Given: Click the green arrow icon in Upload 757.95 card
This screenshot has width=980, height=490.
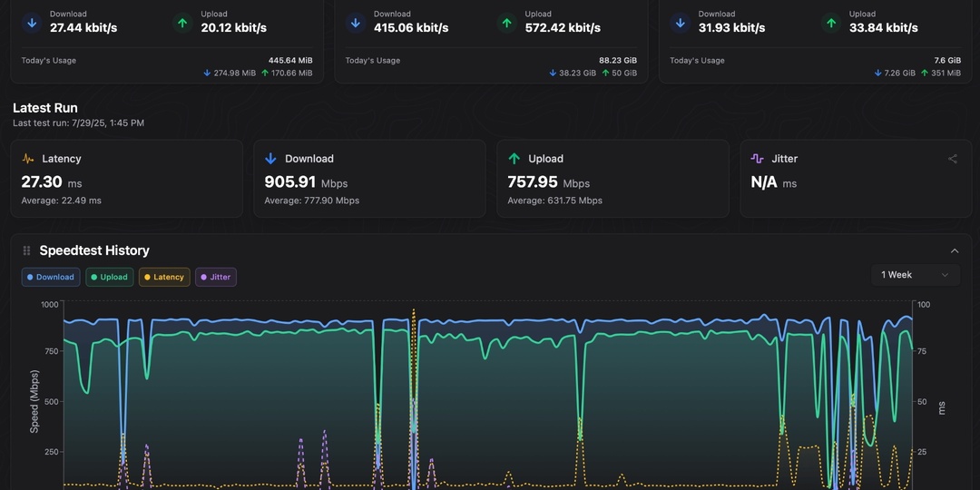Looking at the screenshot, I should click(514, 159).
